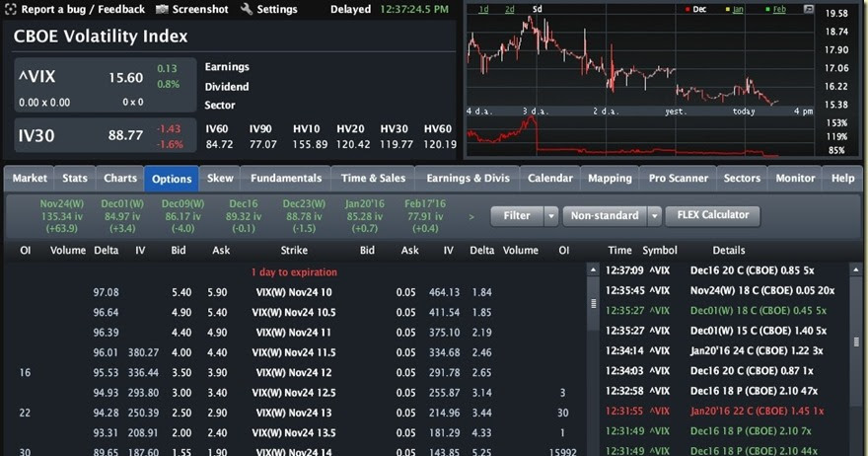This screenshot has height=456, width=868.
Task: Click the ^VIX ticker symbol
Action: click(37, 76)
